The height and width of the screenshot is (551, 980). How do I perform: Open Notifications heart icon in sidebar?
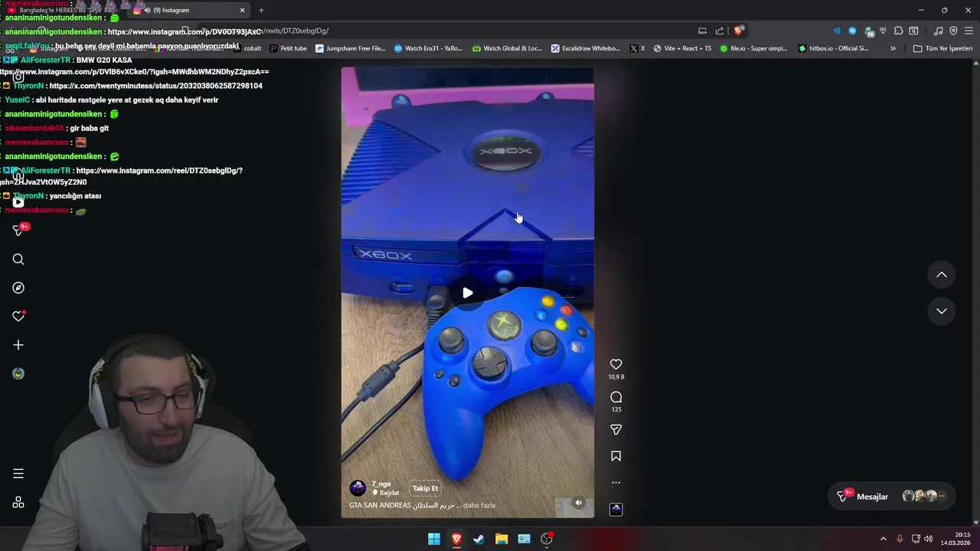tap(18, 316)
